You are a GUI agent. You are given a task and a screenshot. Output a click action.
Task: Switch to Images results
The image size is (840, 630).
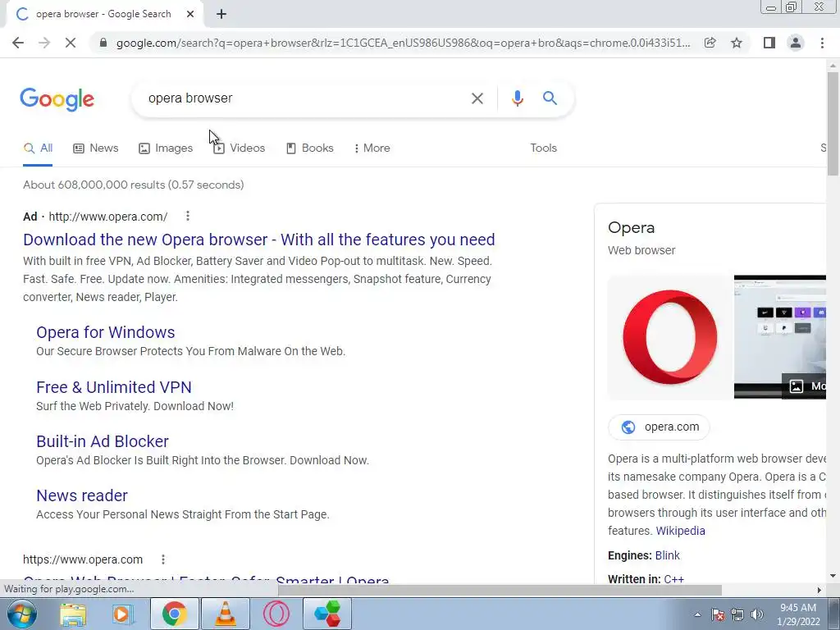[166, 148]
